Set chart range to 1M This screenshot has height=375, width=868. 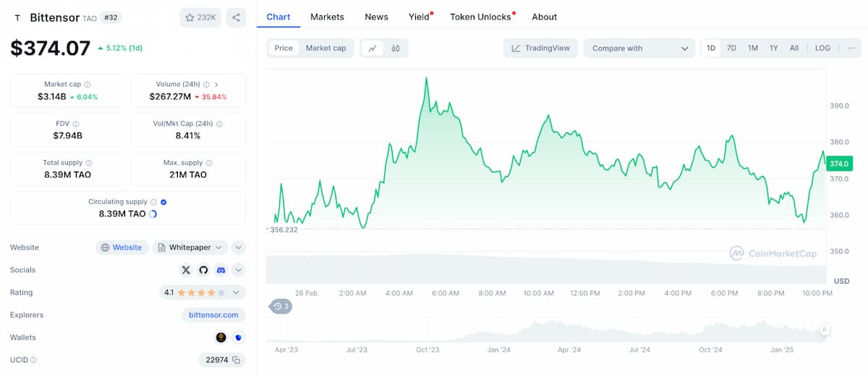(753, 48)
